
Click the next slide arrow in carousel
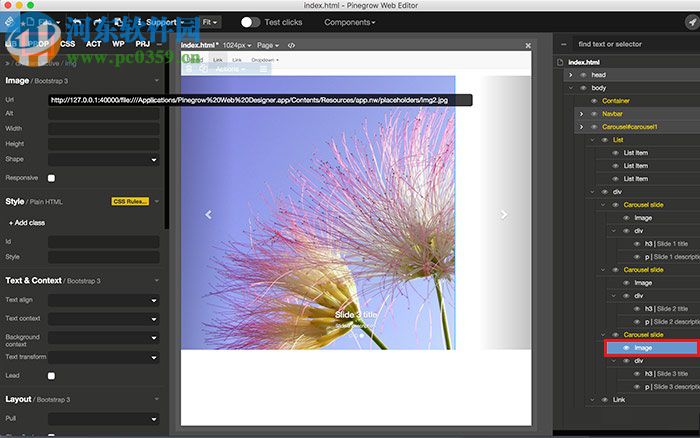pyautogui.click(x=504, y=215)
